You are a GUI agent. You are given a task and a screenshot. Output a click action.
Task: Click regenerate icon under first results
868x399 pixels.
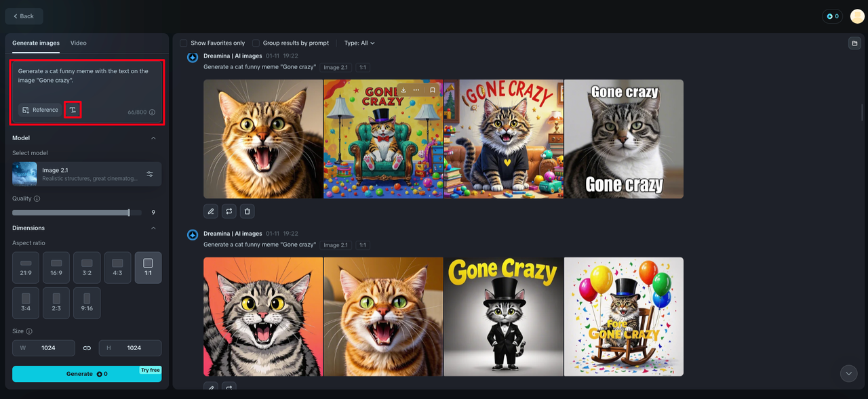click(229, 211)
